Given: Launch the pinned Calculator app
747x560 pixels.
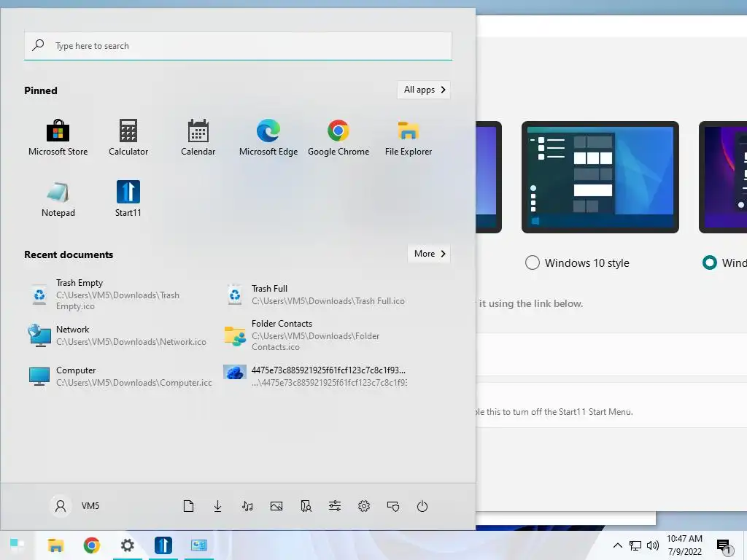Looking at the screenshot, I should point(128,138).
